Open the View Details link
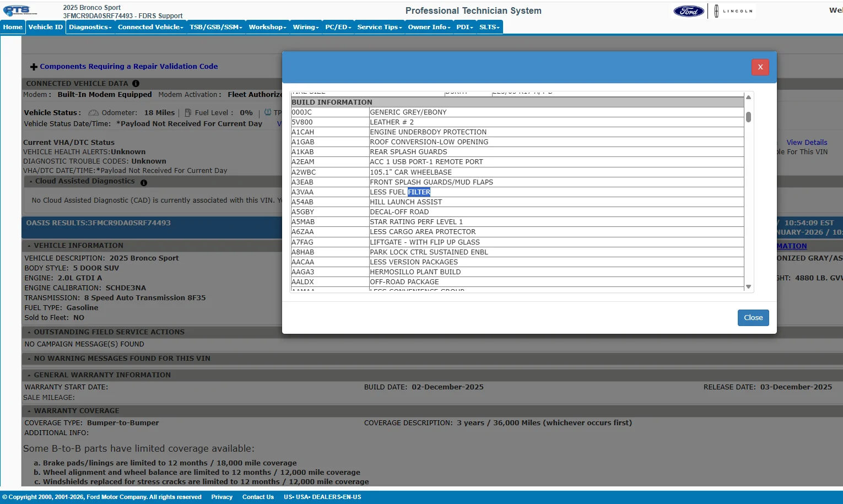843x504 pixels. coord(806,143)
